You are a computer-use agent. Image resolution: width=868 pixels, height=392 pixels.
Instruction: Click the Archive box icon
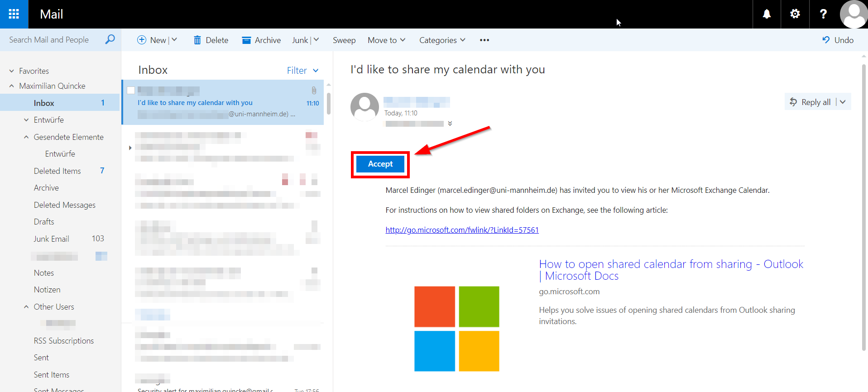pyautogui.click(x=246, y=40)
